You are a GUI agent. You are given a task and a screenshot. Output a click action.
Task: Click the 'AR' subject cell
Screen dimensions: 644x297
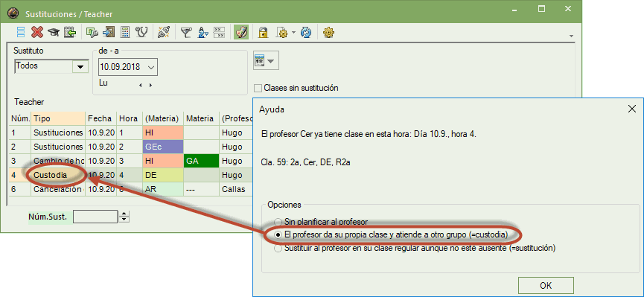coord(162,189)
